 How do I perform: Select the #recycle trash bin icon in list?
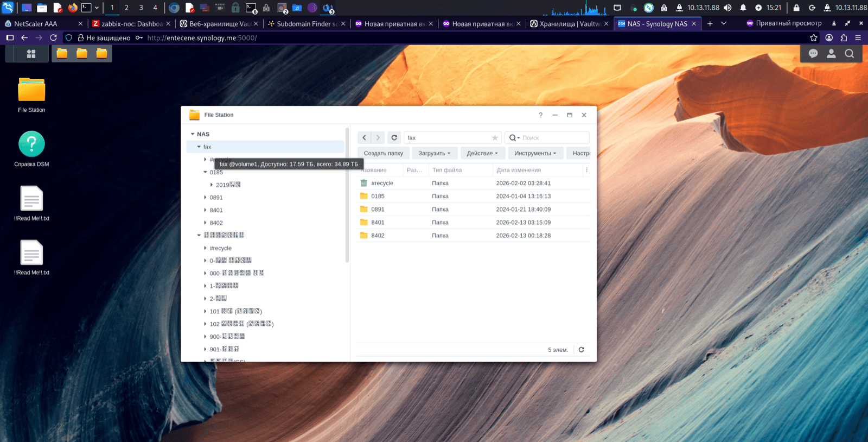(364, 183)
